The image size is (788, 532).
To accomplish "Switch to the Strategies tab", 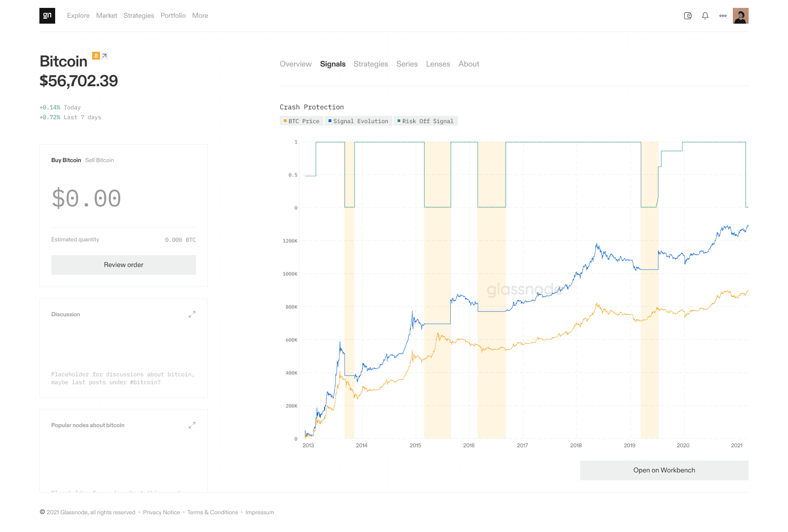I will [371, 64].
